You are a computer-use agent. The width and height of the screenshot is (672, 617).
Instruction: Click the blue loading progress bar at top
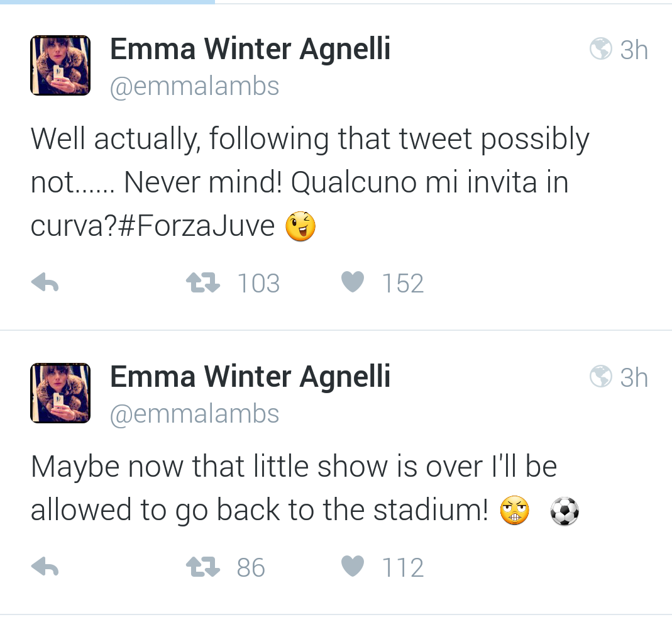pyautogui.click(x=107, y=2)
